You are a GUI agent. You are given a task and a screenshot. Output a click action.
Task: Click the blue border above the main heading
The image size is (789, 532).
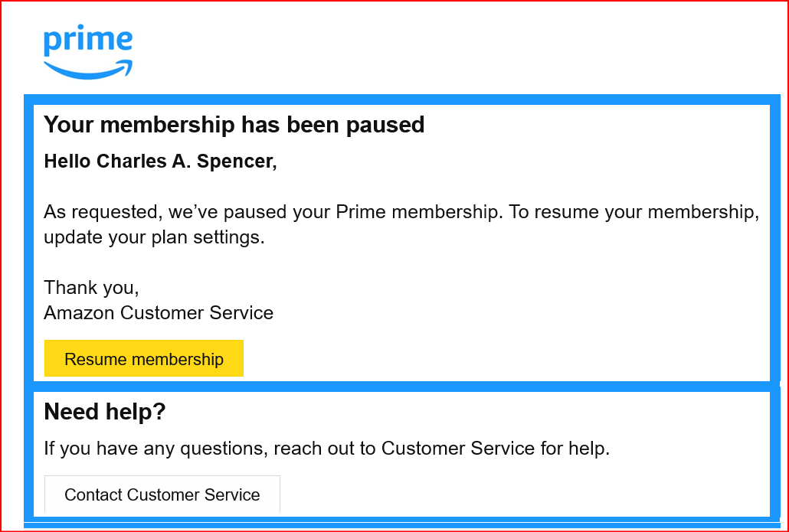pyautogui.click(x=401, y=100)
